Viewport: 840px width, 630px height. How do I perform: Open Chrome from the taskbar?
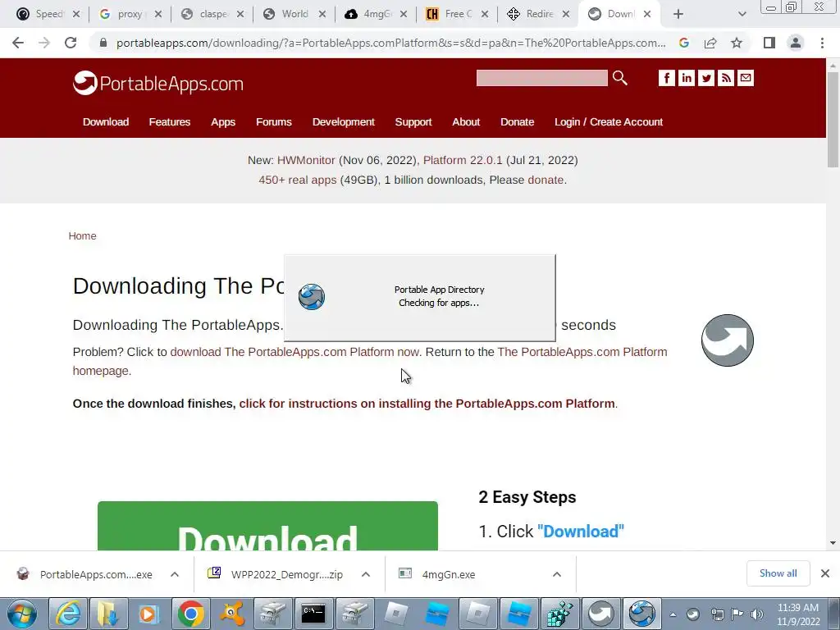point(191,614)
